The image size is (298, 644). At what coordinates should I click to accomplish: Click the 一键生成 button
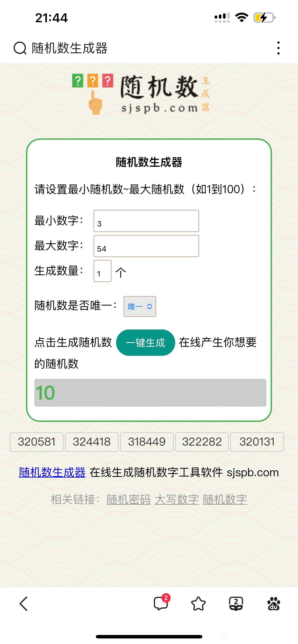click(x=145, y=342)
